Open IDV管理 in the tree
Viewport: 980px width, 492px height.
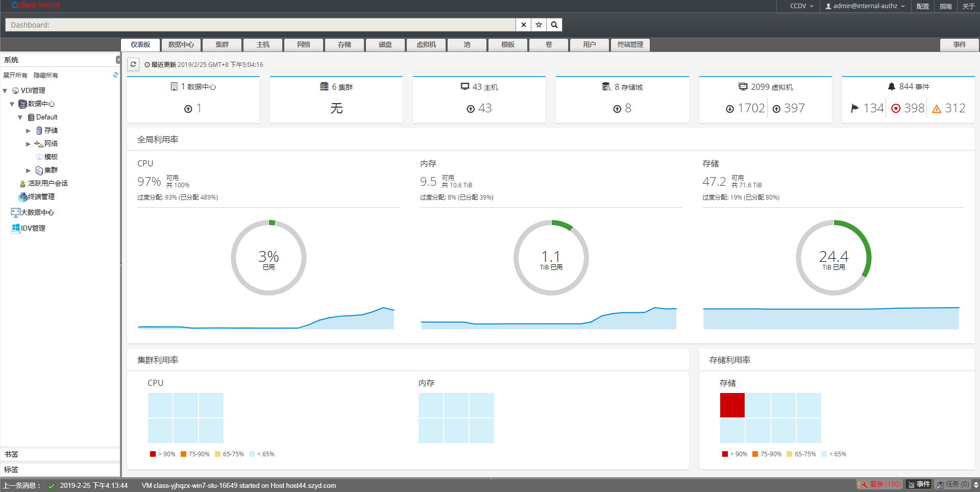coord(33,228)
